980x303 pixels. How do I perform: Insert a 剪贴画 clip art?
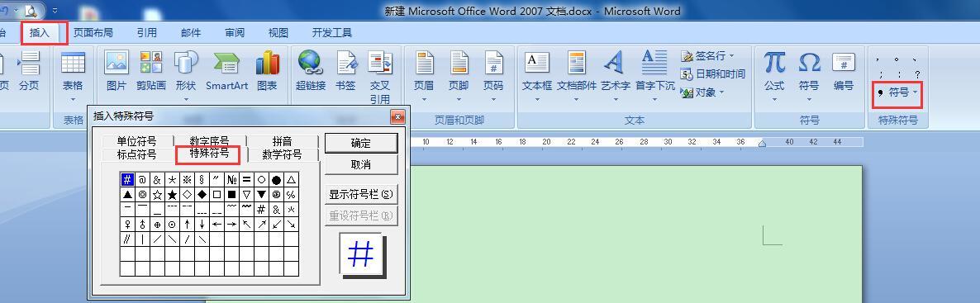point(150,71)
